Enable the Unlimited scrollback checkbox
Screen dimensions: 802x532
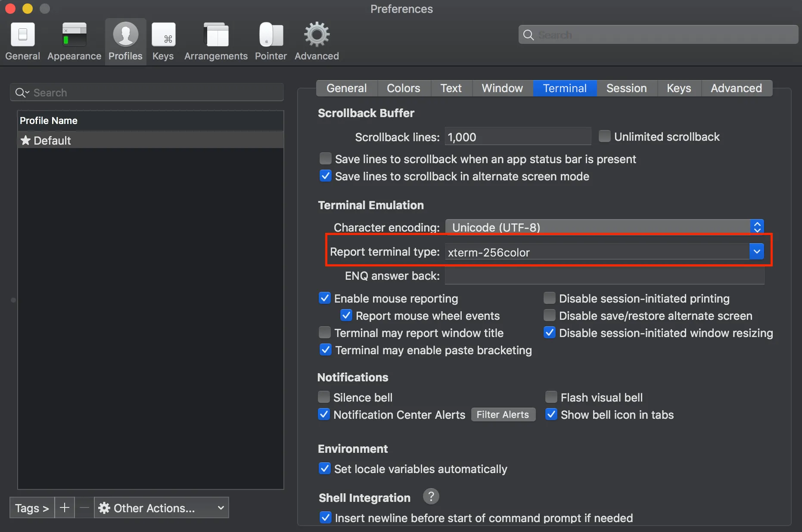coord(605,136)
